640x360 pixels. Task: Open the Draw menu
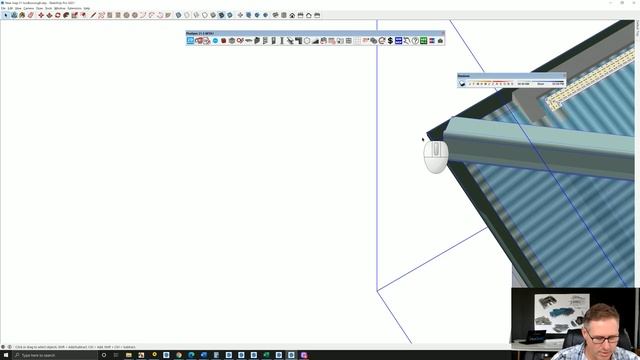pos(39,8)
